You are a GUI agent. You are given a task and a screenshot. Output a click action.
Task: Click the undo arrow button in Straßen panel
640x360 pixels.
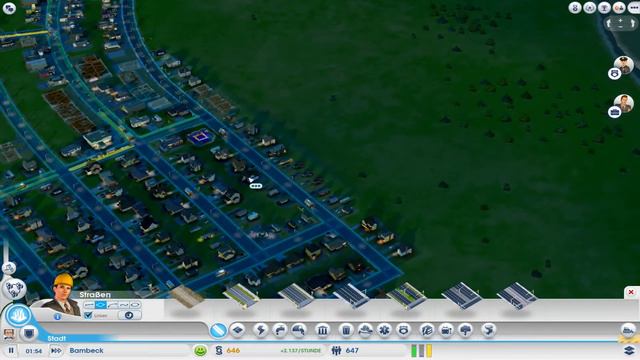pos(129,315)
